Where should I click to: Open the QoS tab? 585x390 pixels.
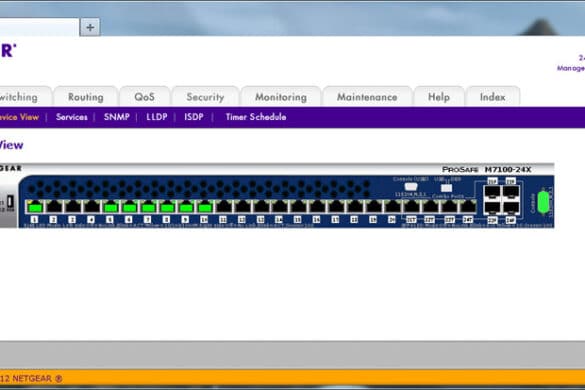tap(144, 97)
